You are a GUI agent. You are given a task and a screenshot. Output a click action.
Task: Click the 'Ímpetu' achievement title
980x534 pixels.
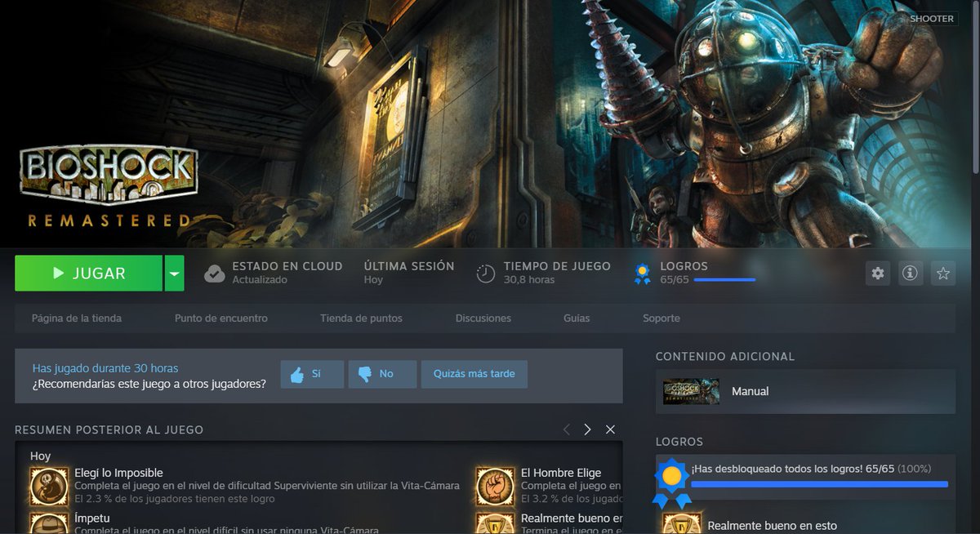click(x=91, y=518)
